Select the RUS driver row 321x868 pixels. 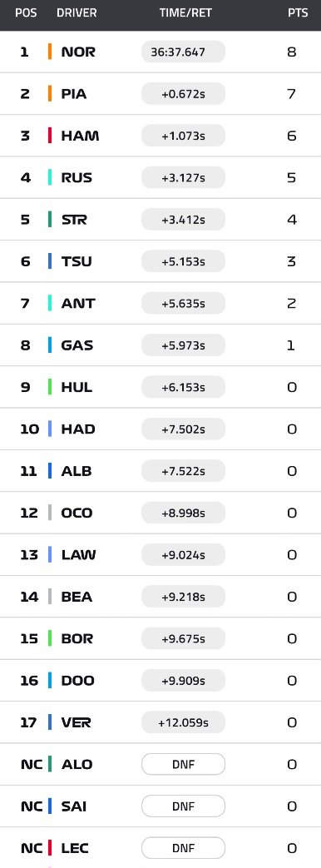tap(160, 178)
